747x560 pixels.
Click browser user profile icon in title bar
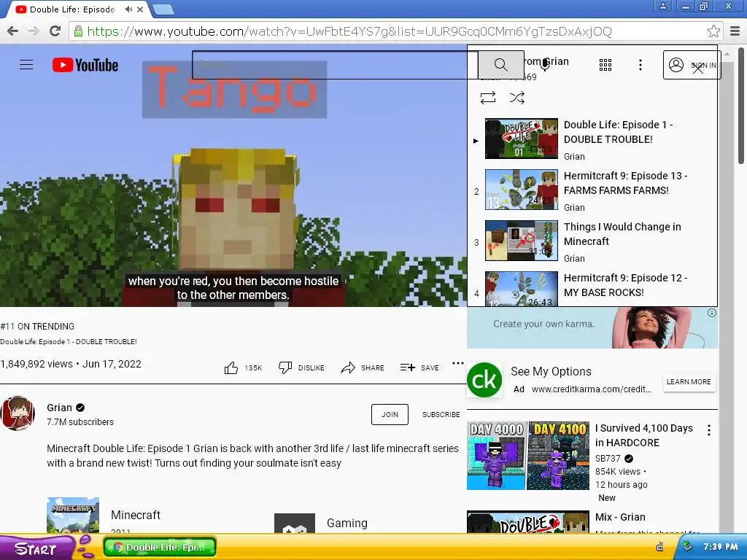click(662, 6)
